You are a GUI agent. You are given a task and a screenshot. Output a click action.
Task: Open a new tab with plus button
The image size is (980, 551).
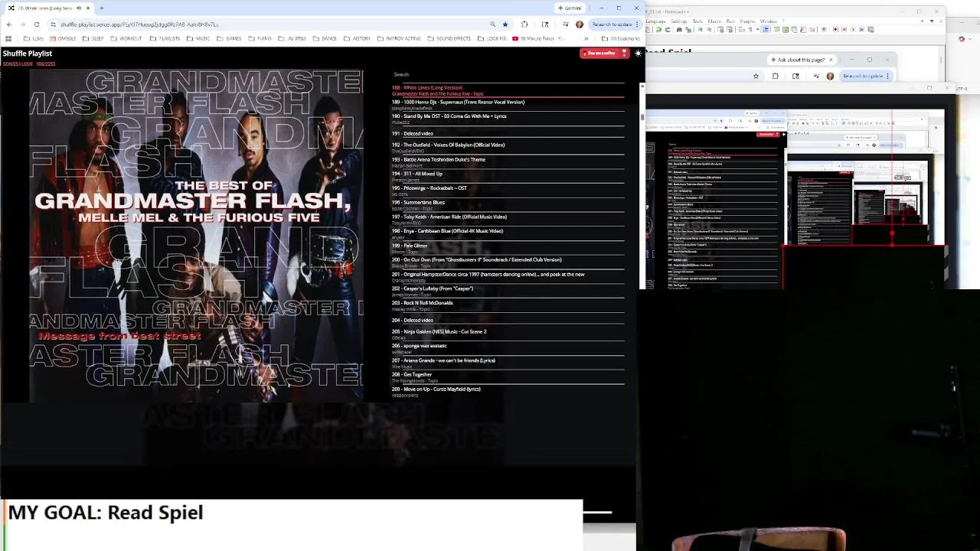102,8
